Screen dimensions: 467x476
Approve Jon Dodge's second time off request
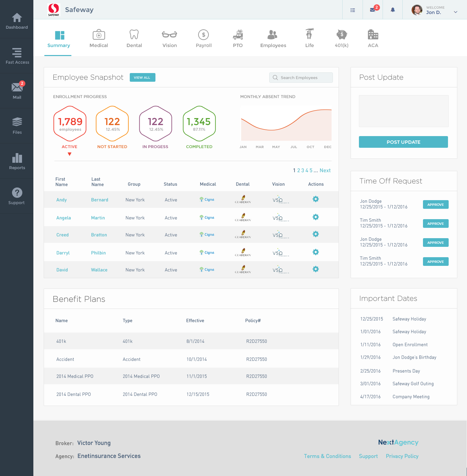(x=436, y=243)
